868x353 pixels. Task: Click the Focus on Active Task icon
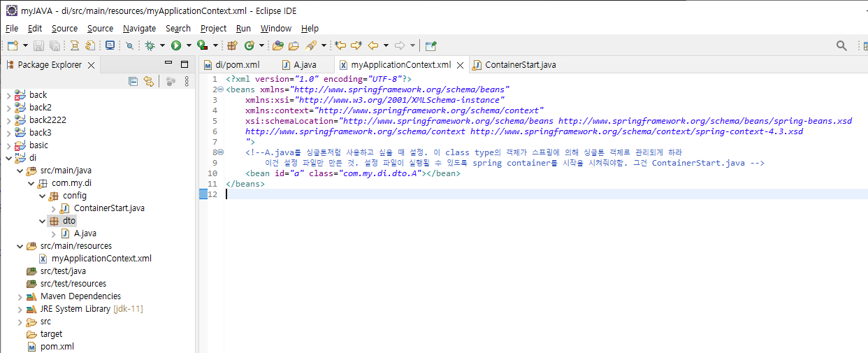tap(170, 82)
